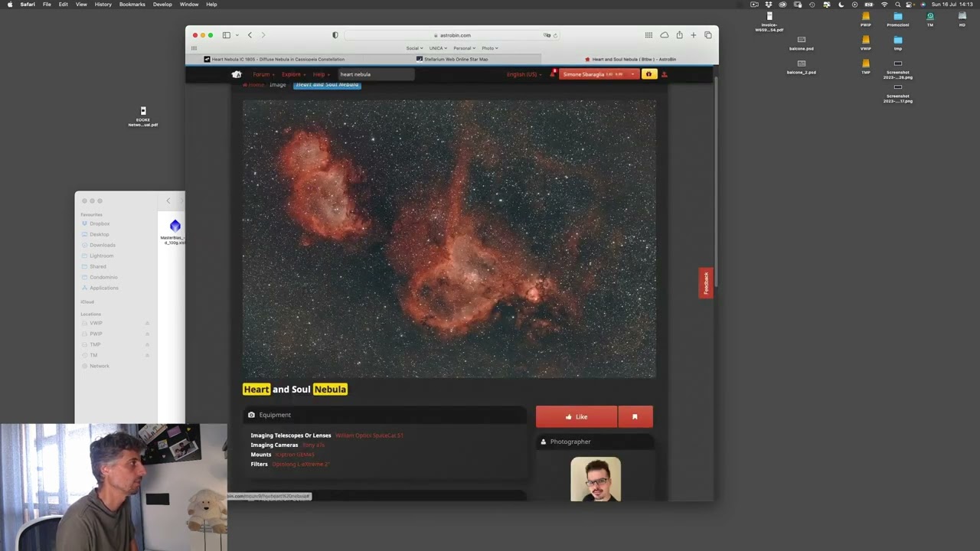Screen dimensions: 980x551
Task: Select Downloads in the Finder sidebar
Action: coord(103,245)
